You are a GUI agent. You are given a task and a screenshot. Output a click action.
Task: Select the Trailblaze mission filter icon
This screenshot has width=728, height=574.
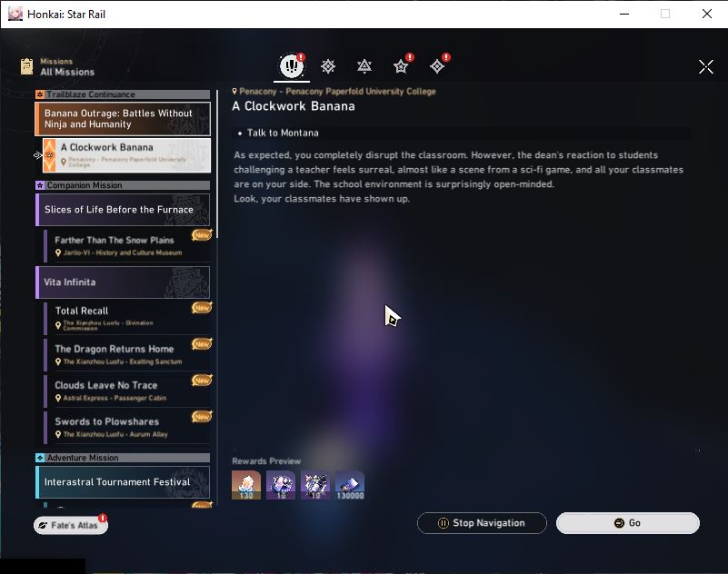click(x=328, y=66)
